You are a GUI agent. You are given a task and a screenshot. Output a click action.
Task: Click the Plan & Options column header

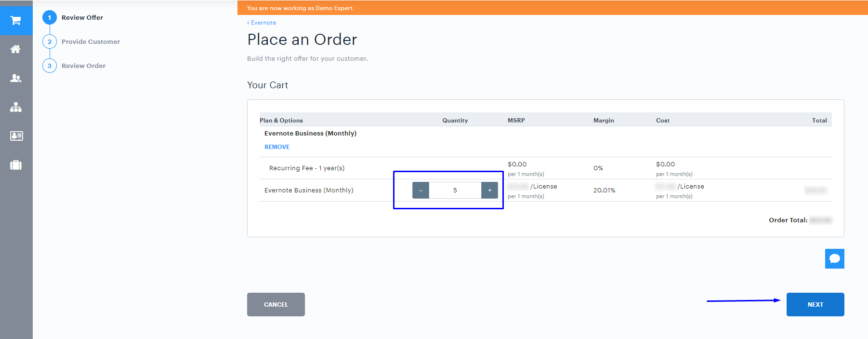[x=281, y=121]
